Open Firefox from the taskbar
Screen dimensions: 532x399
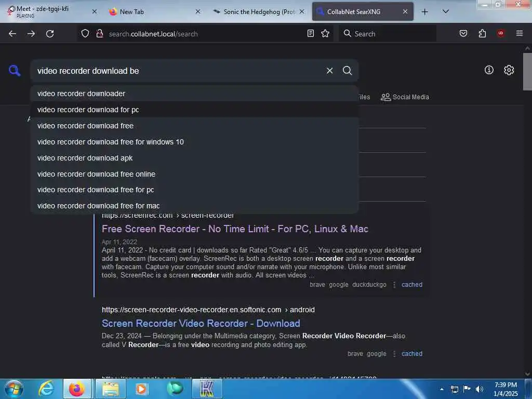click(77, 389)
